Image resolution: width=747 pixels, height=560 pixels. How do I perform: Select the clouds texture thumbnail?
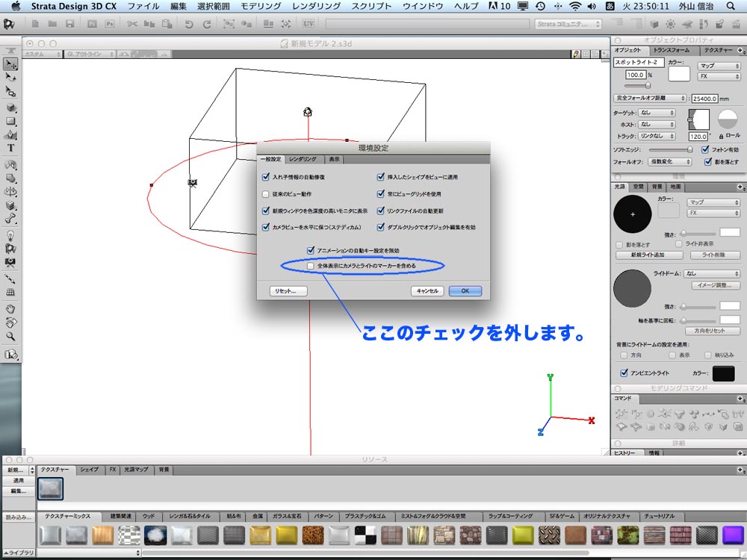(x=155, y=535)
